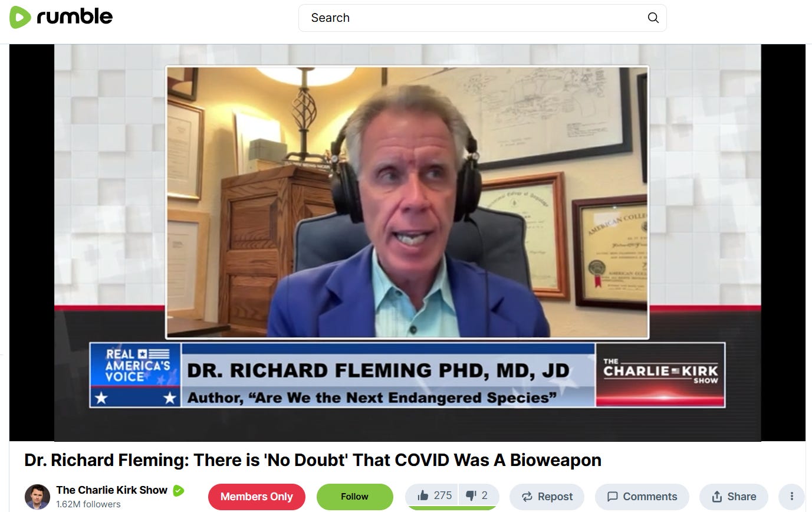This screenshot has height=512, width=812.
Task: Follow The Charlie Kirk Show
Action: 354,497
